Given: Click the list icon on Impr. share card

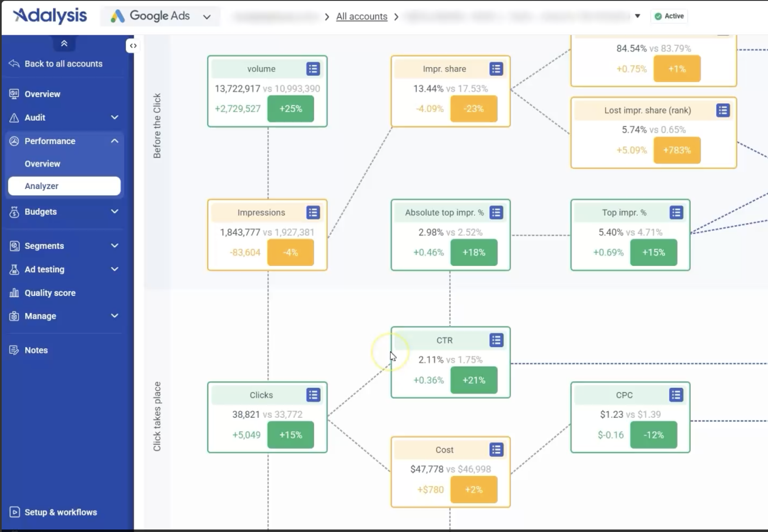Looking at the screenshot, I should [496, 69].
